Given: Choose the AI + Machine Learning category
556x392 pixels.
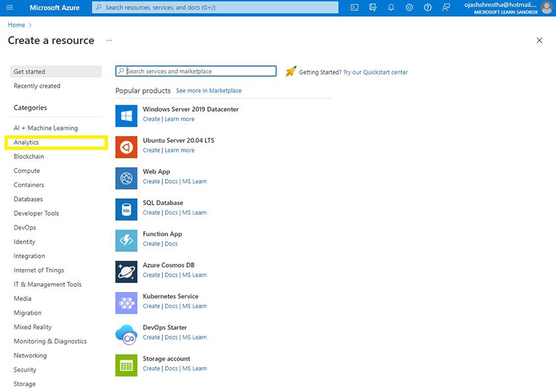Looking at the screenshot, I should [46, 128].
